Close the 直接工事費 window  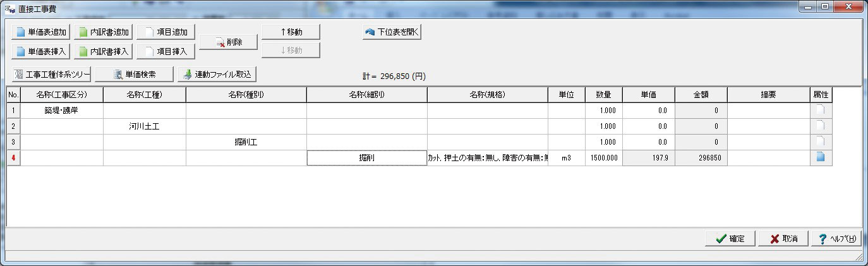coord(848,6)
